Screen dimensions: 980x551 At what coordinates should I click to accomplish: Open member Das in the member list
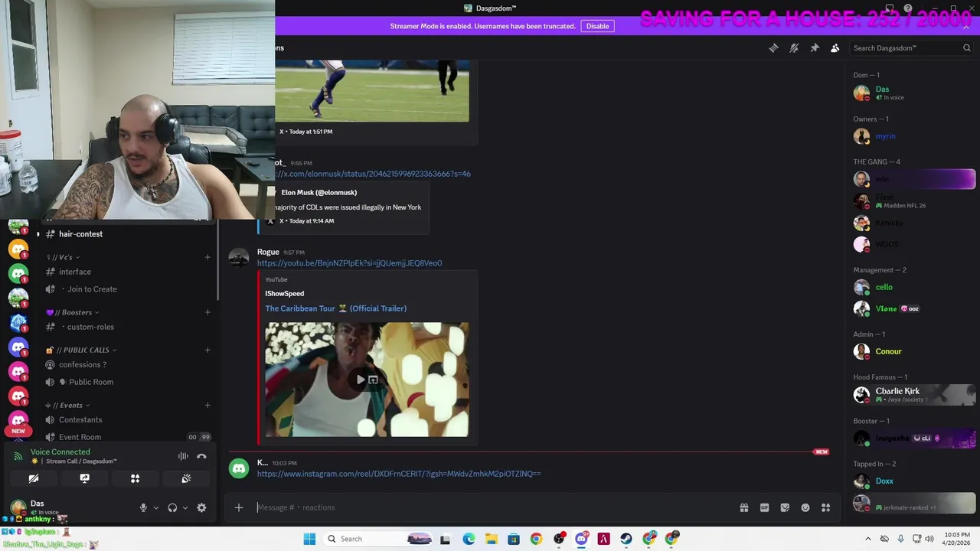[911, 93]
